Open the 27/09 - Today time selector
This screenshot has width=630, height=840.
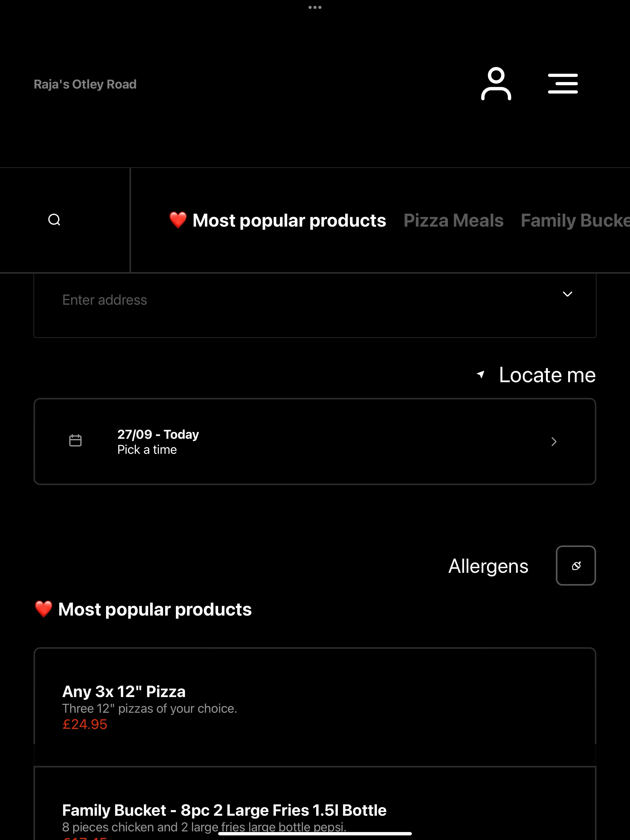315,441
